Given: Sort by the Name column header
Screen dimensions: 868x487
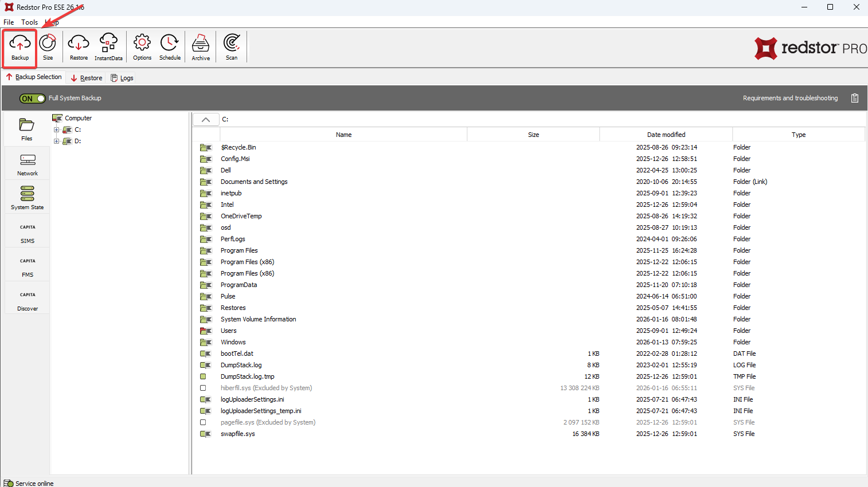Looking at the screenshot, I should point(343,135).
